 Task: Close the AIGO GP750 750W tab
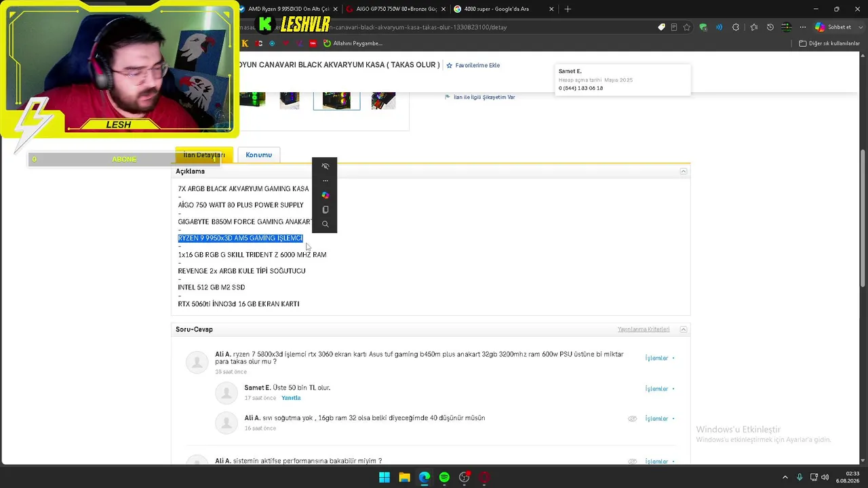click(x=443, y=9)
